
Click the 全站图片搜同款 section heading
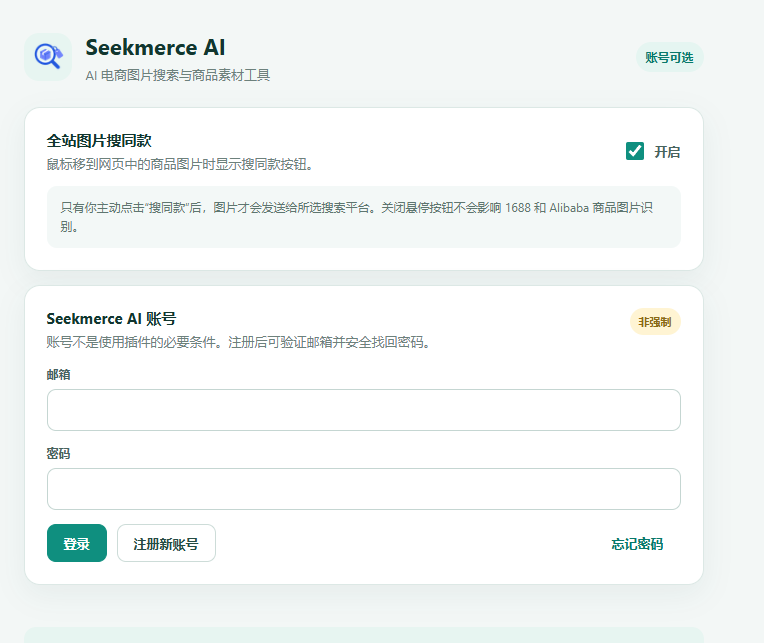(99, 141)
